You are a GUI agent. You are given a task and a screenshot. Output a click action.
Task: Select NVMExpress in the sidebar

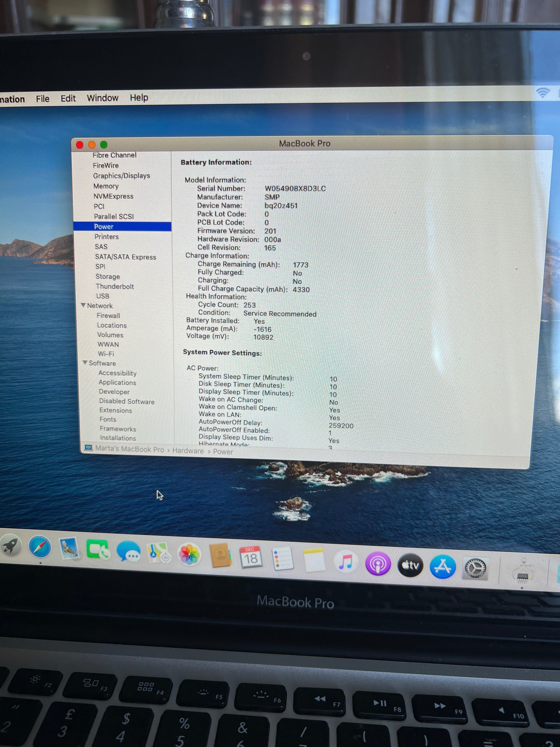pos(113,196)
